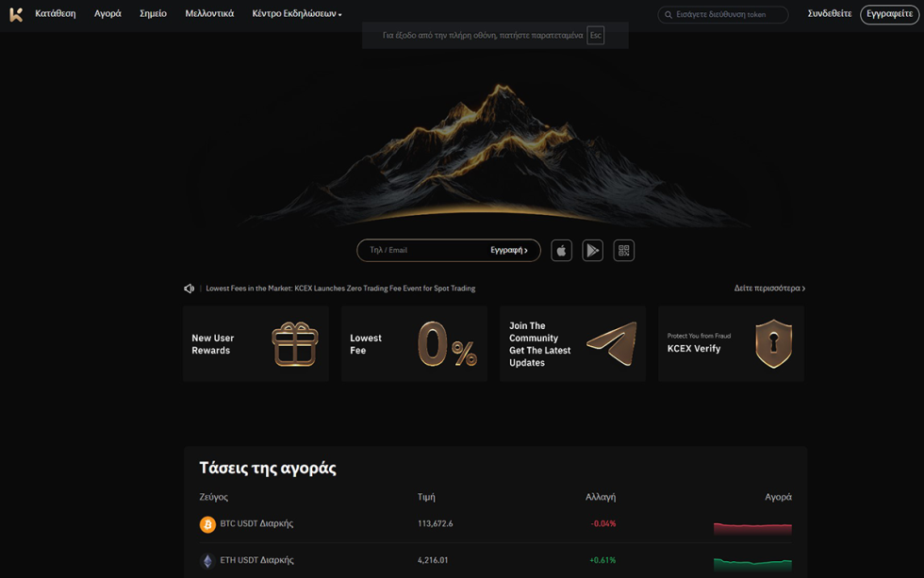Screen dimensions: 924x578
Task: Open the Apple App Store download icon
Action: [561, 251]
